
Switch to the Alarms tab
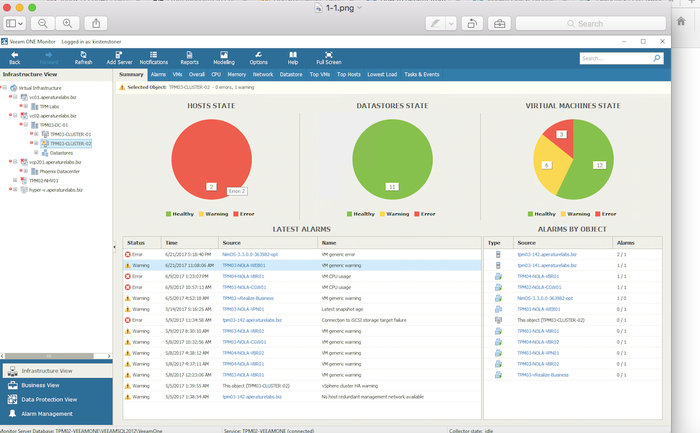click(x=158, y=74)
